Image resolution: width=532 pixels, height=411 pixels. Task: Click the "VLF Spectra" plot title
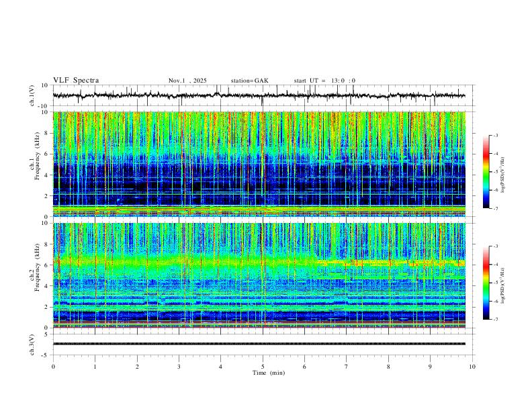(76, 81)
